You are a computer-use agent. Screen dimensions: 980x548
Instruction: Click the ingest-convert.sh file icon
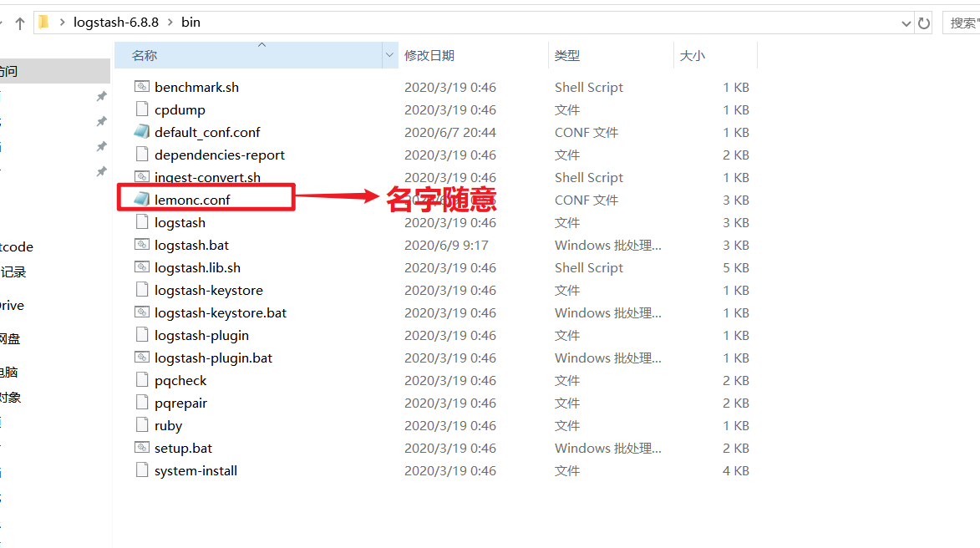pos(142,177)
